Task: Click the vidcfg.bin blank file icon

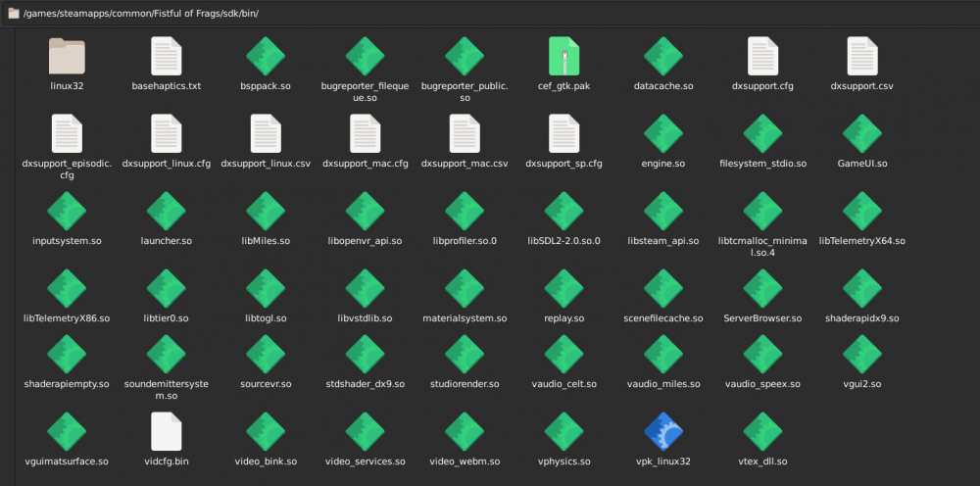Action: pyautogui.click(x=167, y=432)
